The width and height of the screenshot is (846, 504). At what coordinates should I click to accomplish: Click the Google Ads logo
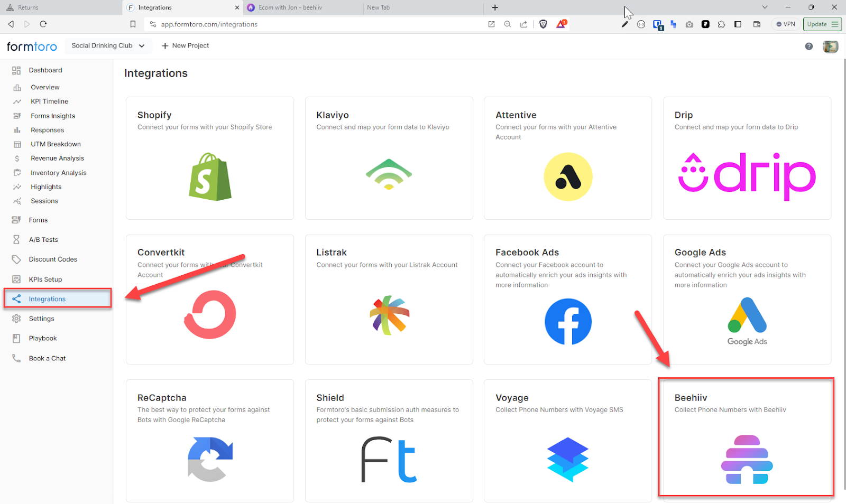pyautogui.click(x=747, y=321)
